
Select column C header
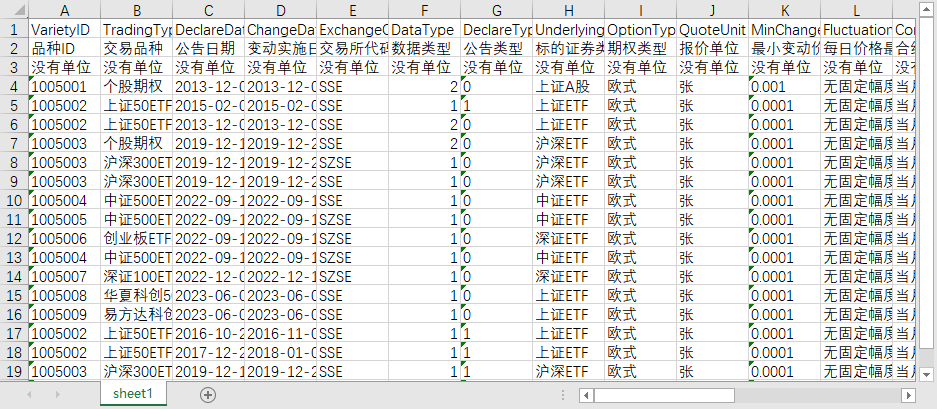(209, 10)
